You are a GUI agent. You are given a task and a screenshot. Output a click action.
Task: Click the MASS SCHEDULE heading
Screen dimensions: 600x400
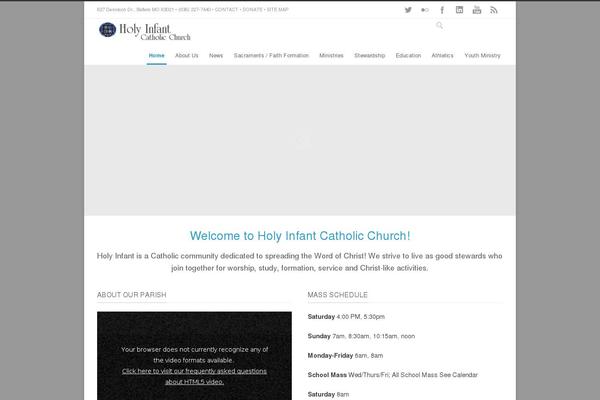pos(338,295)
